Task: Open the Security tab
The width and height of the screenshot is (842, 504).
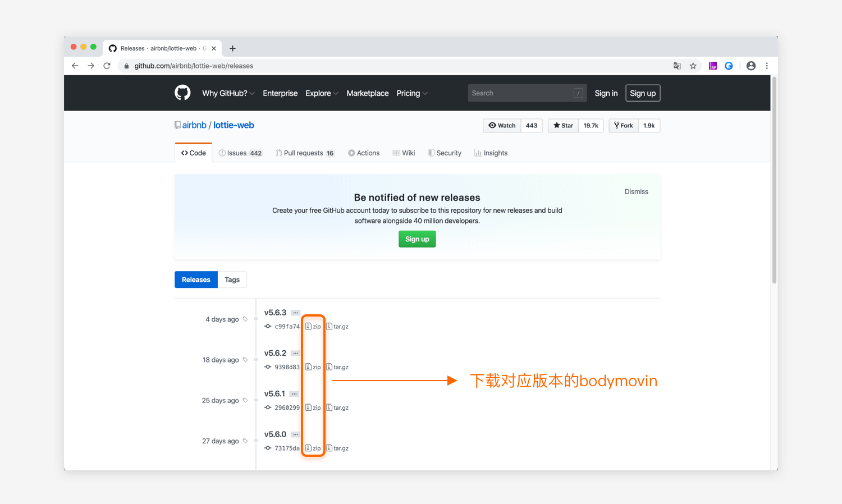Action: 445,153
